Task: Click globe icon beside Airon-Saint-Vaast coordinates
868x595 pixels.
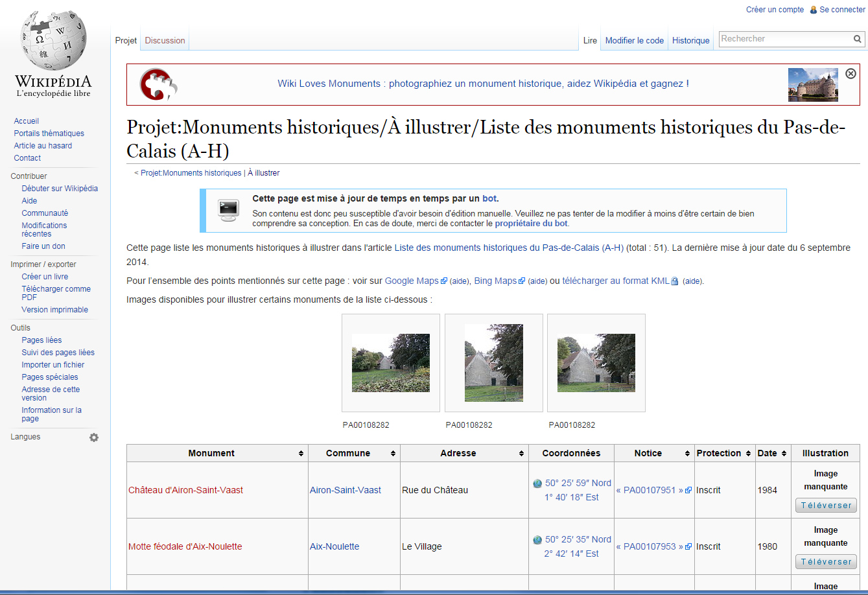Action: tap(537, 484)
